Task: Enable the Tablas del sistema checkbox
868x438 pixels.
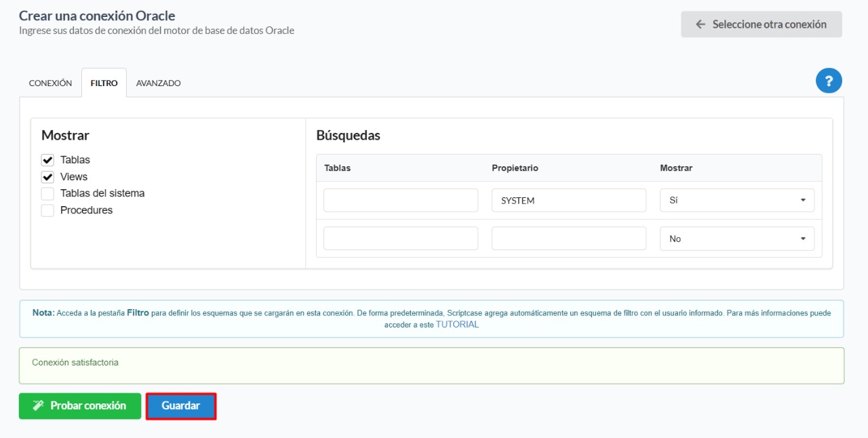Action: coord(47,193)
